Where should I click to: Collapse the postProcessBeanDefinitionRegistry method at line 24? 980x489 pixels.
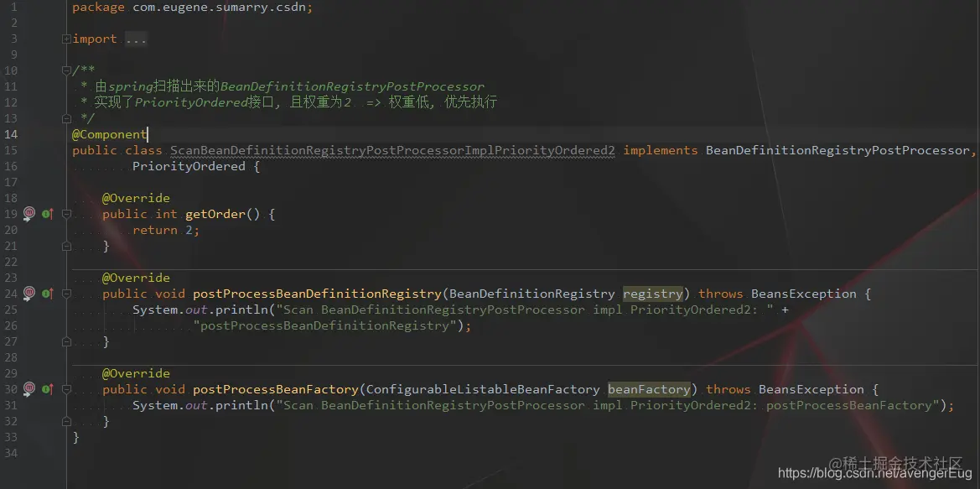66,294
